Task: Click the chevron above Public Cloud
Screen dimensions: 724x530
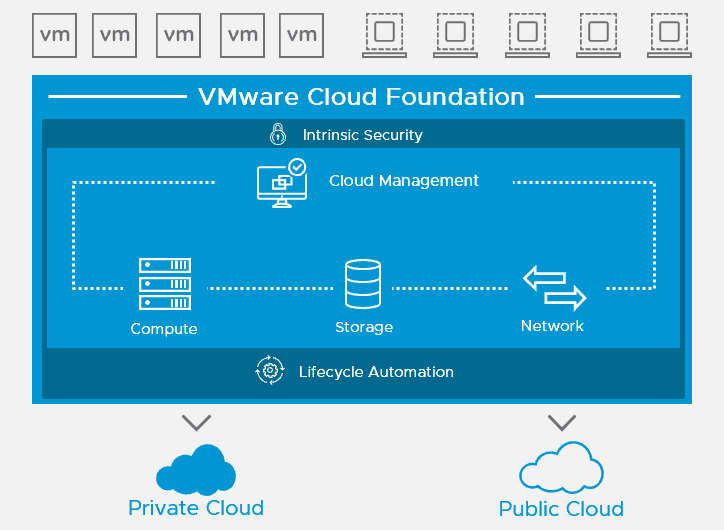Action: pos(562,422)
